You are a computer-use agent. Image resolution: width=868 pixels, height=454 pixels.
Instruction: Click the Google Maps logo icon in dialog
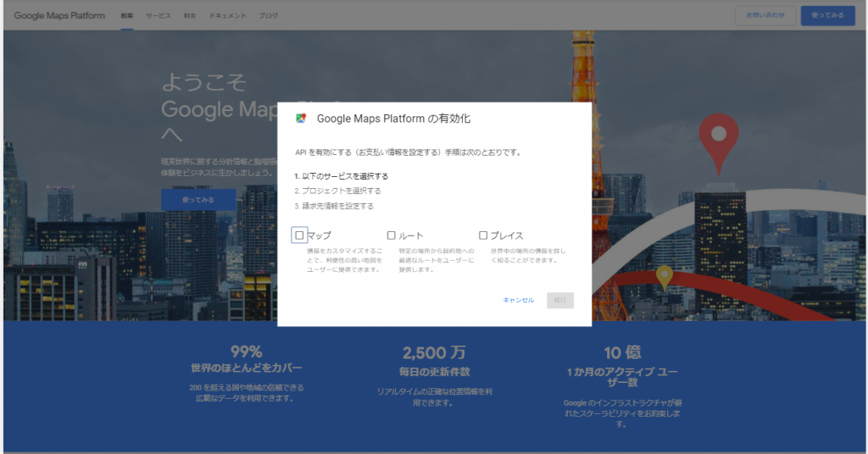(x=301, y=119)
